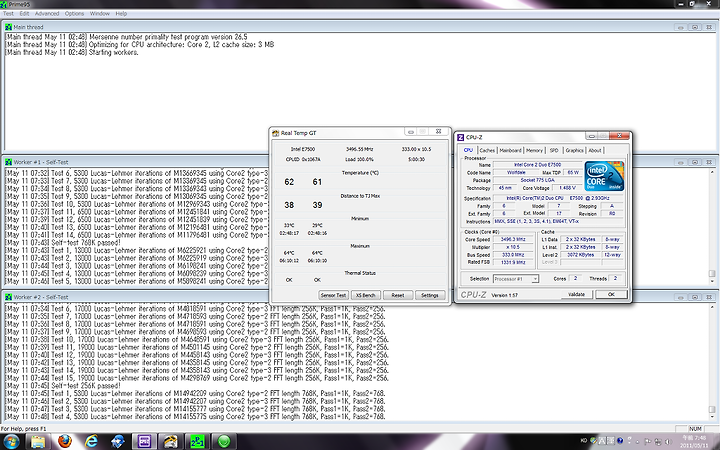Switch to the SPD tab in CPU-Z

[554, 150]
